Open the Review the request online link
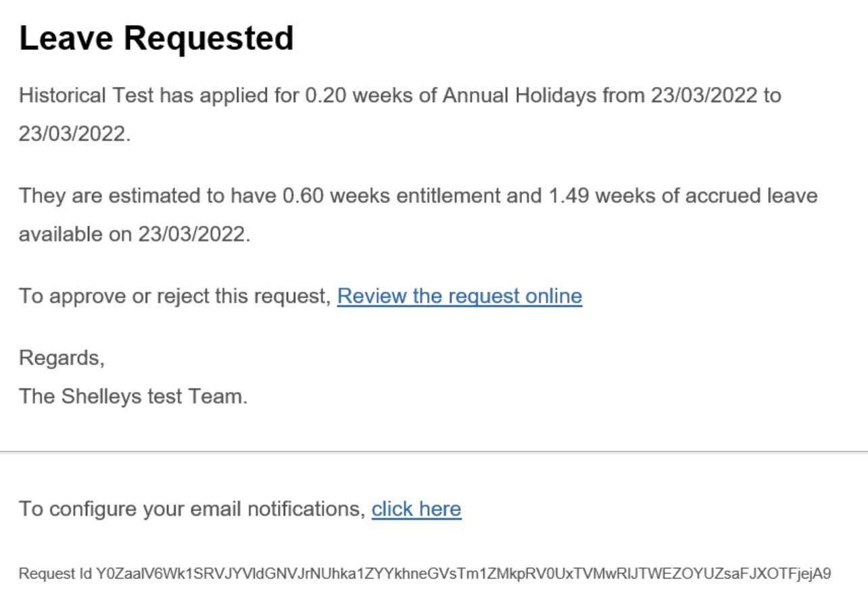The image size is (868, 596). pyautogui.click(x=459, y=296)
